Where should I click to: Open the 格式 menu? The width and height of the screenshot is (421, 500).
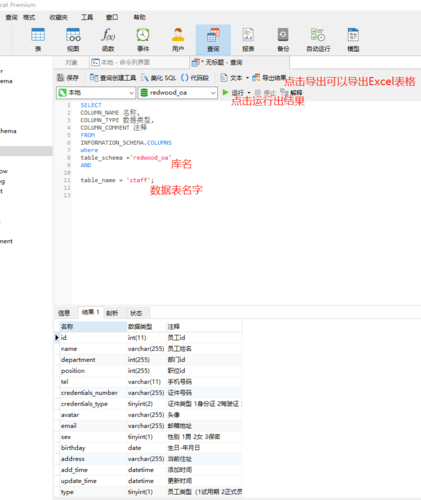point(29,17)
